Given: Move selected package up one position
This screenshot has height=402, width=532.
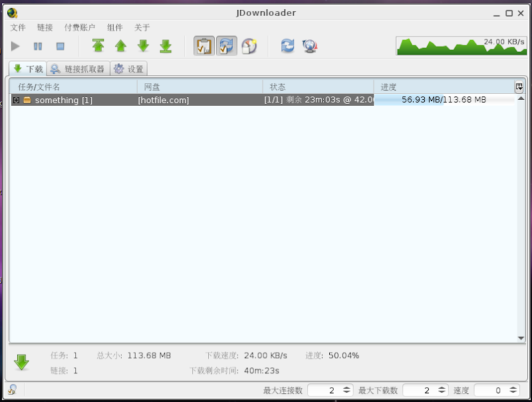Looking at the screenshot, I should pyautogui.click(x=120, y=46).
